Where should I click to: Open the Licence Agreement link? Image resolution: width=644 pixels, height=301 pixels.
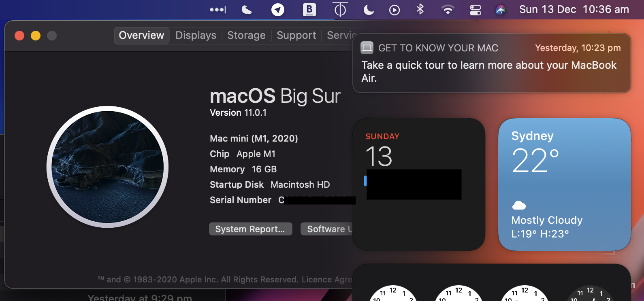pos(327,280)
